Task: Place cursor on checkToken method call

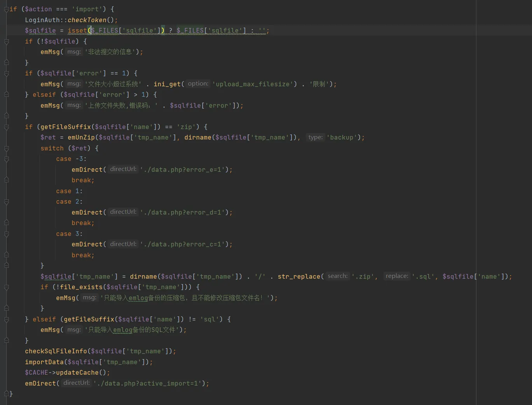Action: click(x=87, y=20)
